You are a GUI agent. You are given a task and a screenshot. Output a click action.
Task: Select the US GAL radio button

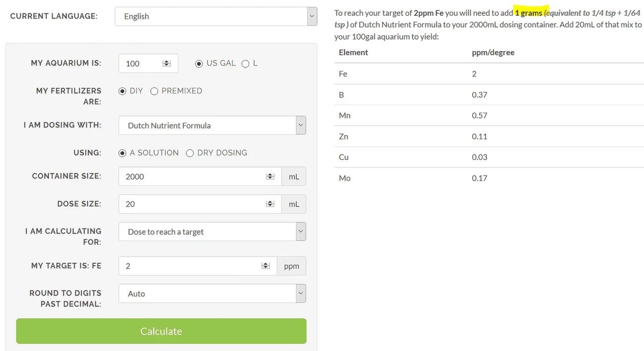click(x=199, y=63)
